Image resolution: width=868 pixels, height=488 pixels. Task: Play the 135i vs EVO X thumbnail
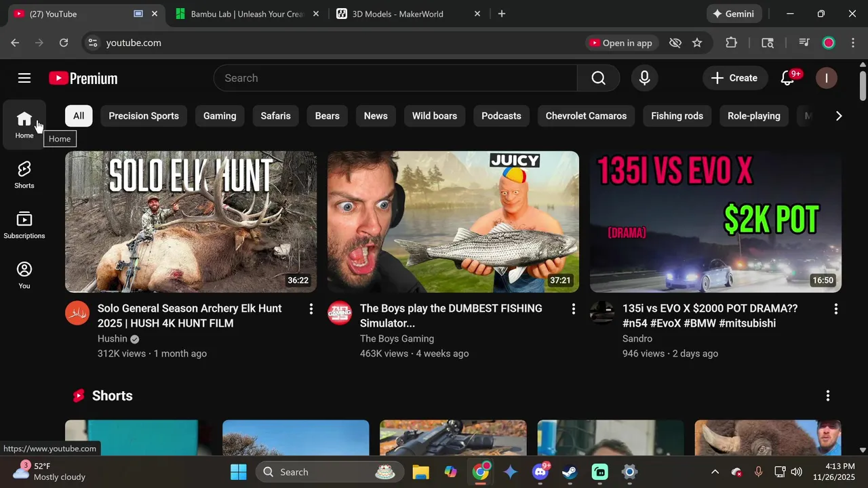715,222
